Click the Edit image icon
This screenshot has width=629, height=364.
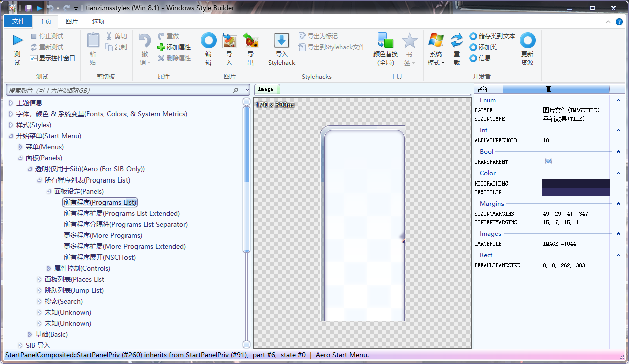pos(208,41)
